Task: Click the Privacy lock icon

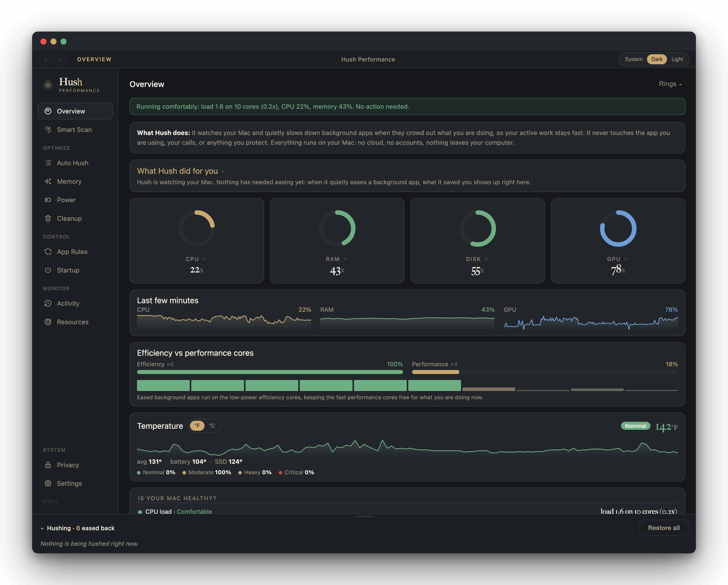Action: (48, 465)
